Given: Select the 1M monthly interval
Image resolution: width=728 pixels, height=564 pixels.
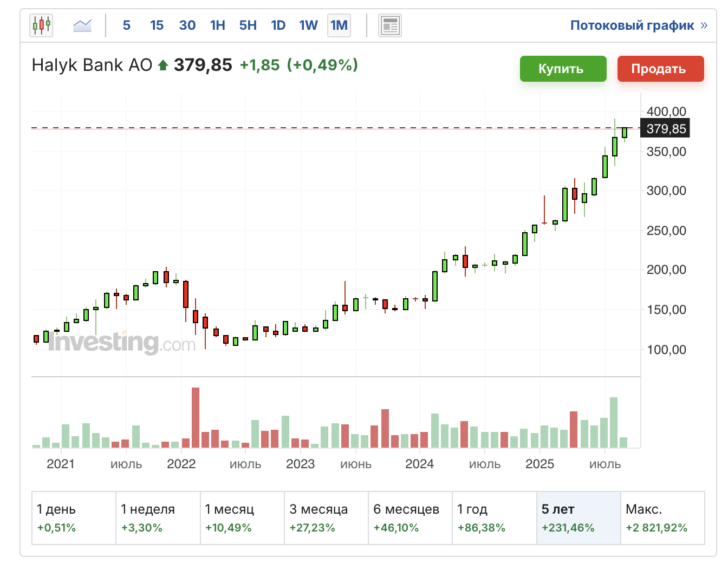Looking at the screenshot, I should [x=339, y=25].
